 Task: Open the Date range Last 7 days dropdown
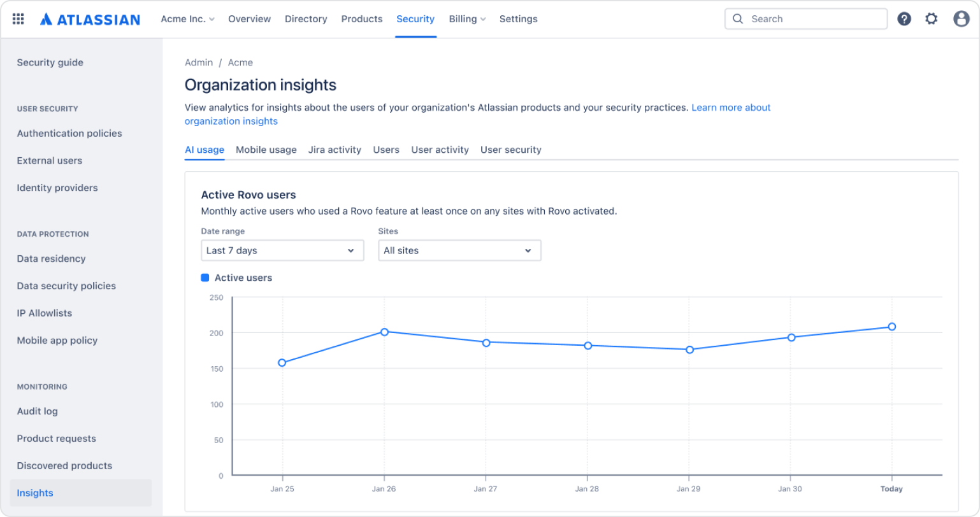click(282, 250)
